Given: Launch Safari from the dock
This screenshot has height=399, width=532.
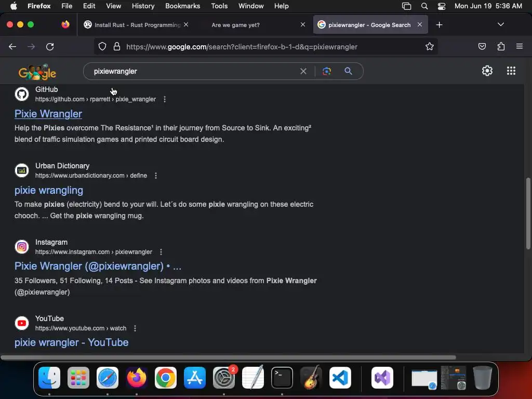Looking at the screenshot, I should (x=108, y=378).
